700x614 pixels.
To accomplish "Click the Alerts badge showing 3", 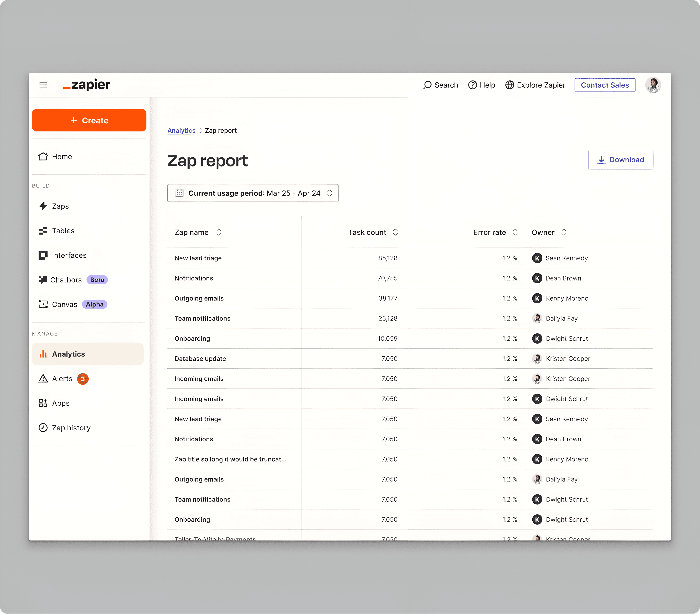I will (x=83, y=379).
